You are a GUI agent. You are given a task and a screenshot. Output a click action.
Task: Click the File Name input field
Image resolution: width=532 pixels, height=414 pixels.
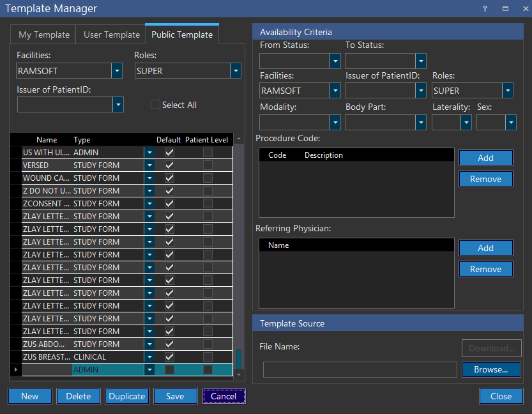(360, 369)
